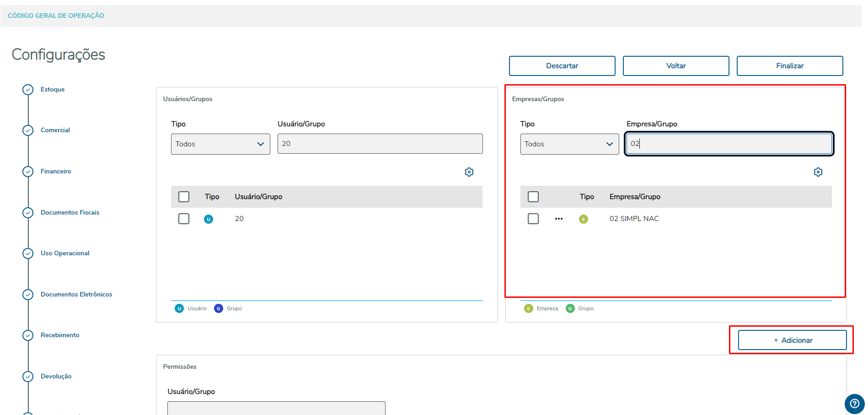Select the checkbox for user 20
This screenshot has width=868, height=415.
click(x=184, y=219)
